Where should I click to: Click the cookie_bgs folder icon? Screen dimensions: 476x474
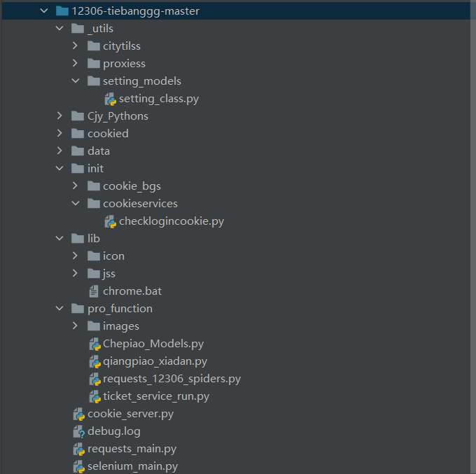tap(94, 186)
